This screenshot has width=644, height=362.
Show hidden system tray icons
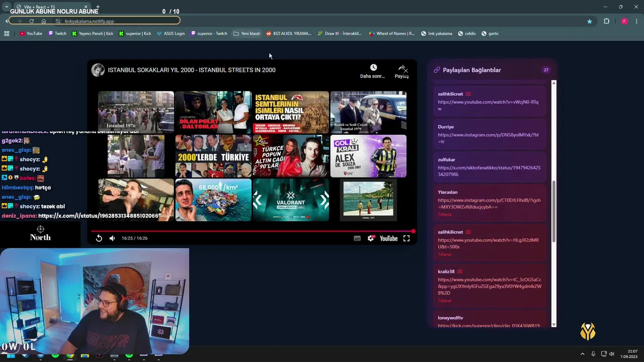[x=583, y=354]
